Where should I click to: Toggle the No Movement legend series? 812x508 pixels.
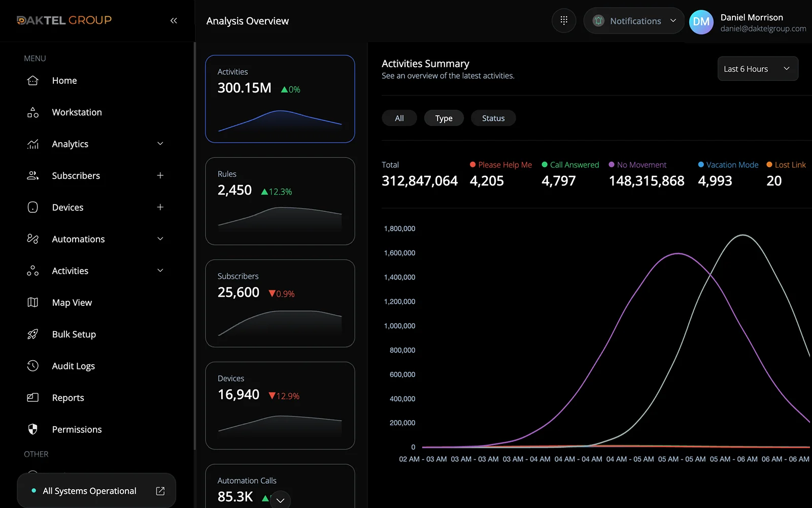coord(637,165)
